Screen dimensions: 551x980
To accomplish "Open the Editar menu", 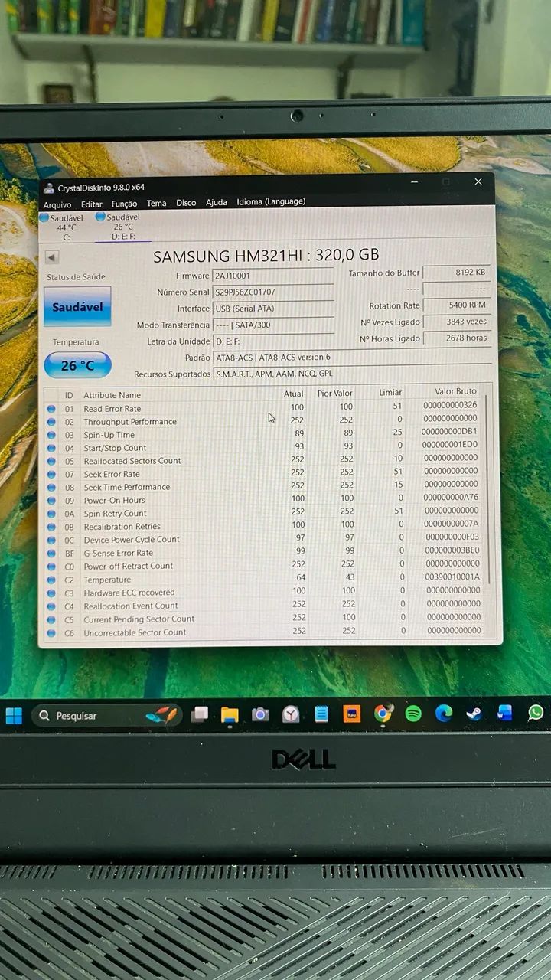I will (x=92, y=204).
